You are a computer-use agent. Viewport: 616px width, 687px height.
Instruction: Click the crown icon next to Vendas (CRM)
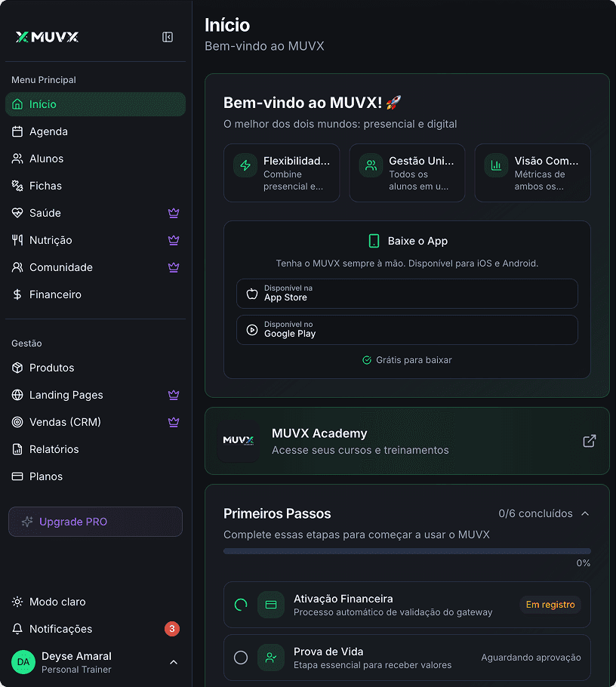tap(174, 422)
